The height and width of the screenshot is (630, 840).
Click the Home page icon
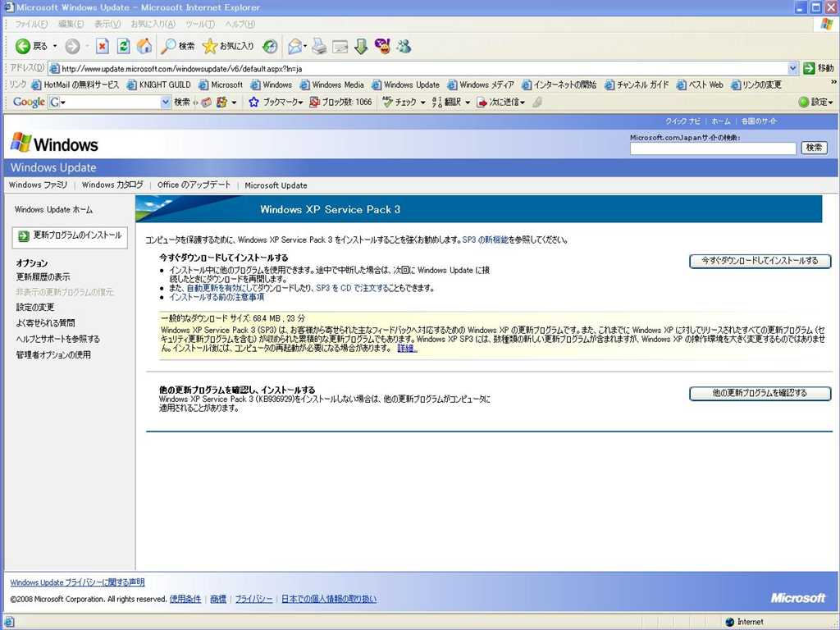pos(144,47)
